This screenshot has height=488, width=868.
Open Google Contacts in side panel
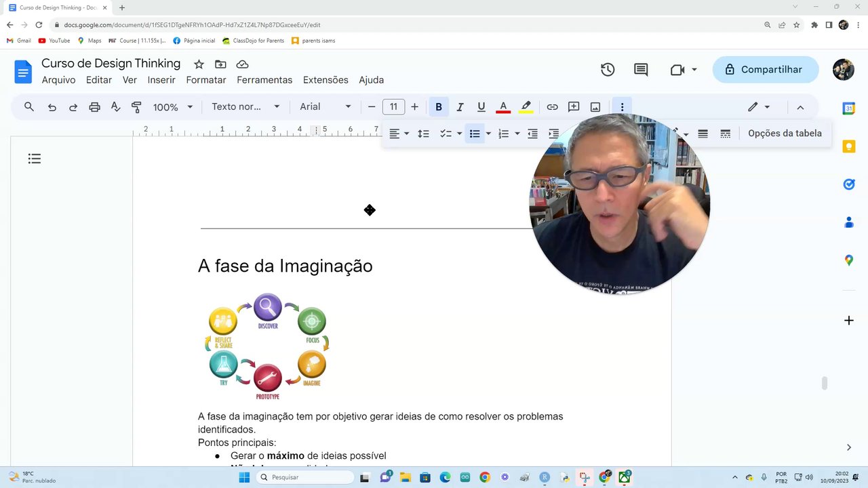849,222
